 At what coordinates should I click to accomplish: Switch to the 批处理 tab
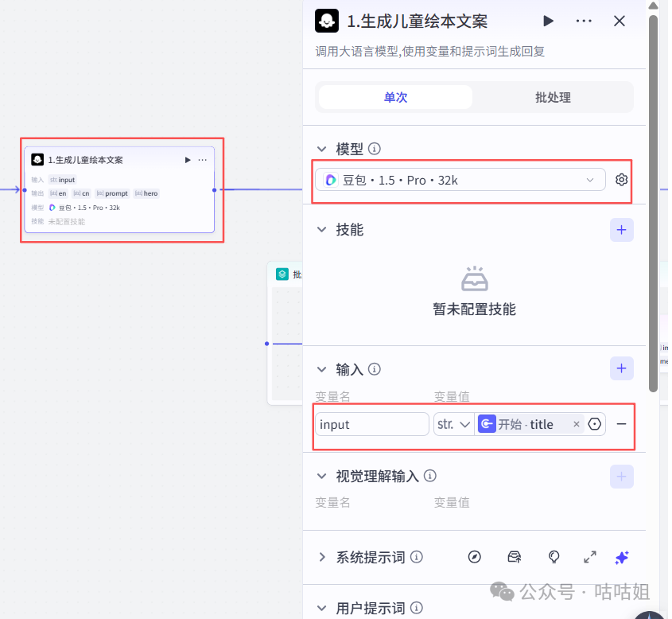point(554,96)
